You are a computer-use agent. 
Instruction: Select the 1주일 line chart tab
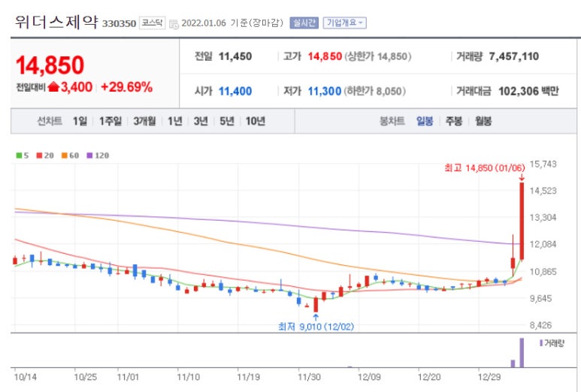pyautogui.click(x=110, y=121)
